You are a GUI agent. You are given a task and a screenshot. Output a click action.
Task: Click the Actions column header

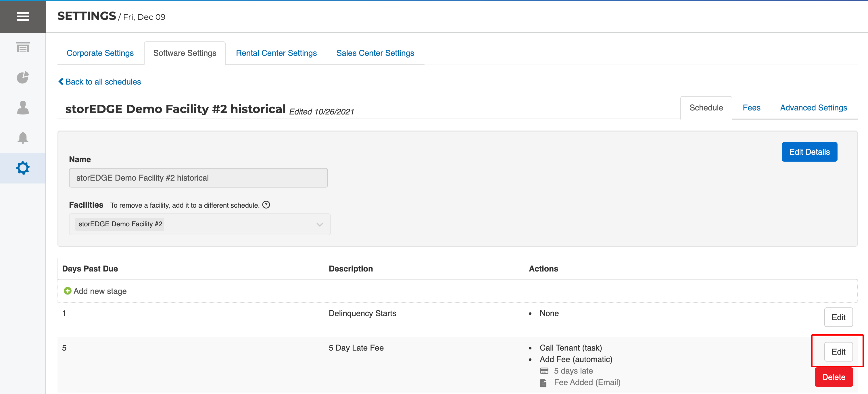pyautogui.click(x=543, y=269)
